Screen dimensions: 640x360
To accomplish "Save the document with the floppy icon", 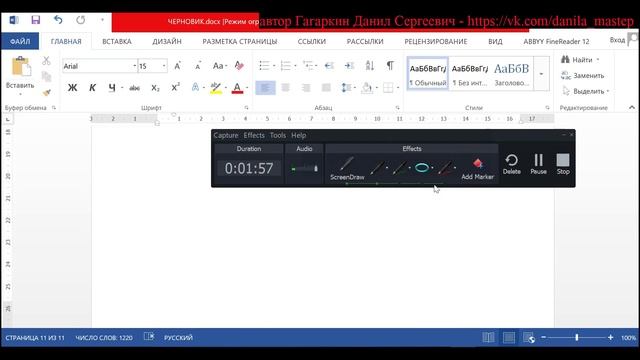I will point(36,20).
